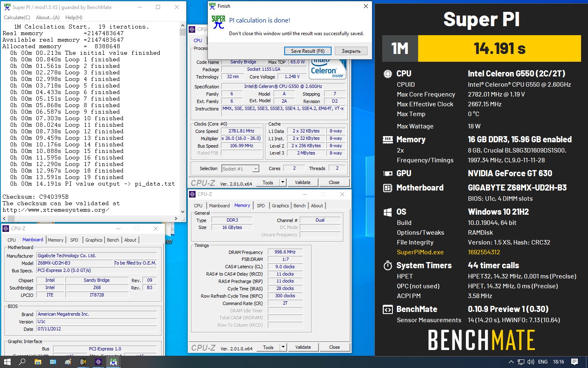The width and height of the screenshot is (588, 368).
Task: Click the CPU chip icon in BenchMate panel
Action: pyautogui.click(x=388, y=74)
